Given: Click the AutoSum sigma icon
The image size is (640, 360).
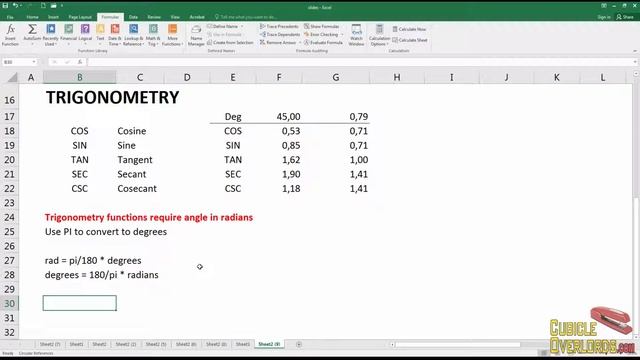Looking at the screenshot, I should point(32,35).
